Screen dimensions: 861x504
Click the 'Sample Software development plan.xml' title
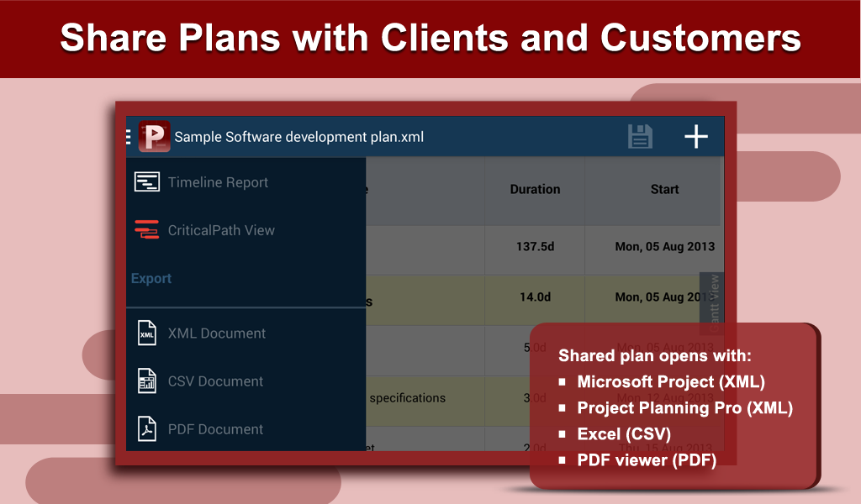[x=299, y=137]
